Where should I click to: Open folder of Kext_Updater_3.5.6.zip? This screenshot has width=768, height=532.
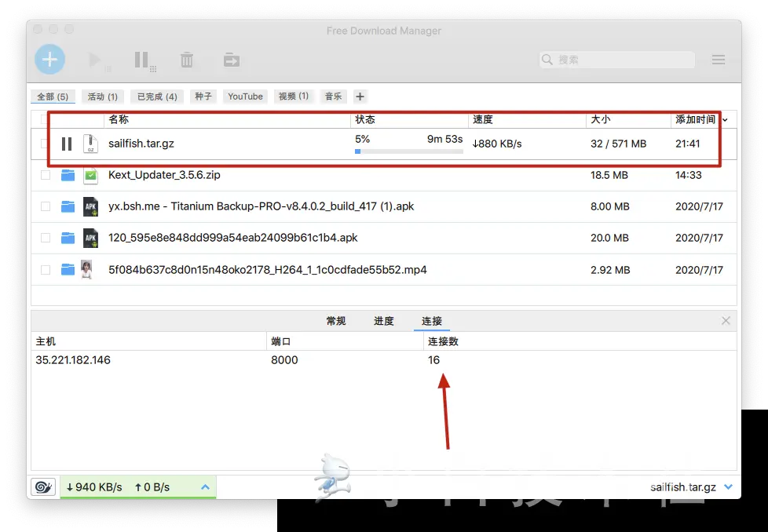coord(68,175)
